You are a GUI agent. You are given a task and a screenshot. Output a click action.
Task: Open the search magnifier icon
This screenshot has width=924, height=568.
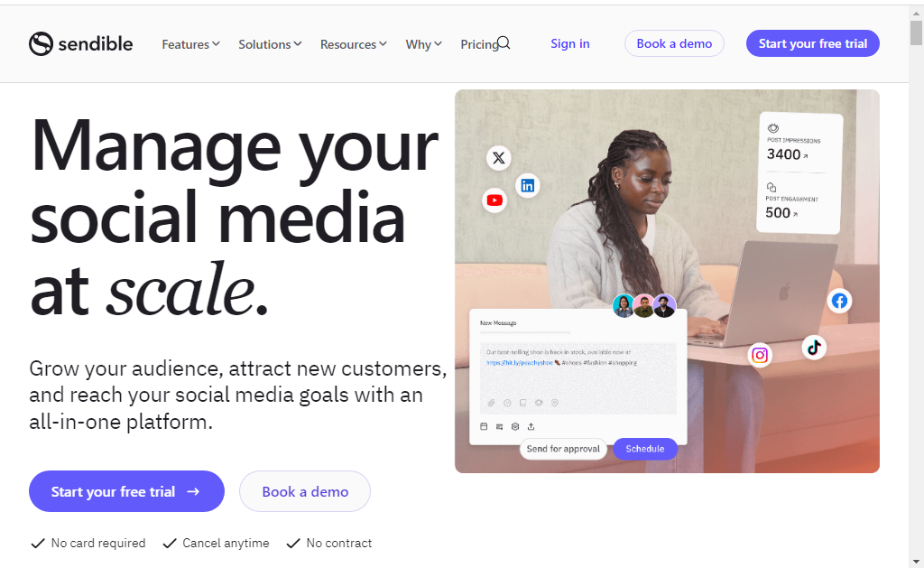504,43
